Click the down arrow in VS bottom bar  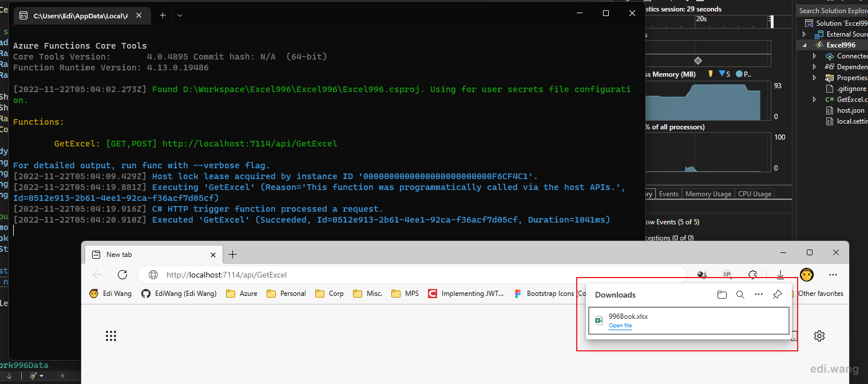coord(9,376)
